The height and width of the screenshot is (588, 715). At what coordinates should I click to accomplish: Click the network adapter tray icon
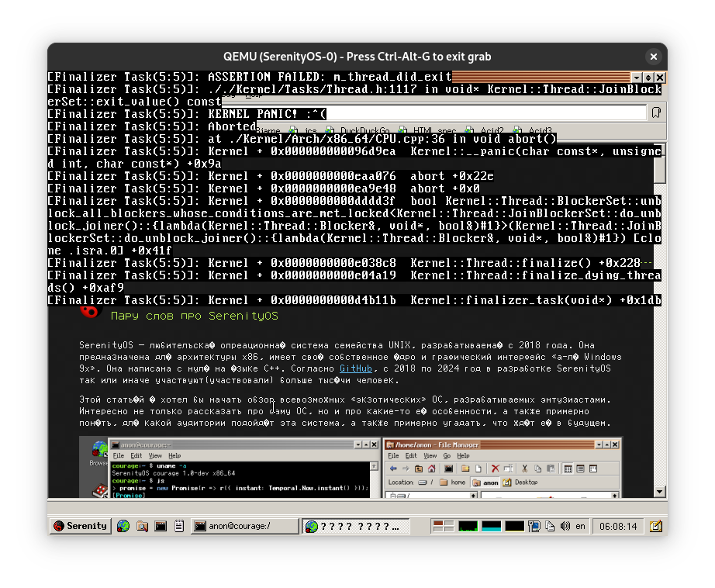pyautogui.click(x=534, y=526)
